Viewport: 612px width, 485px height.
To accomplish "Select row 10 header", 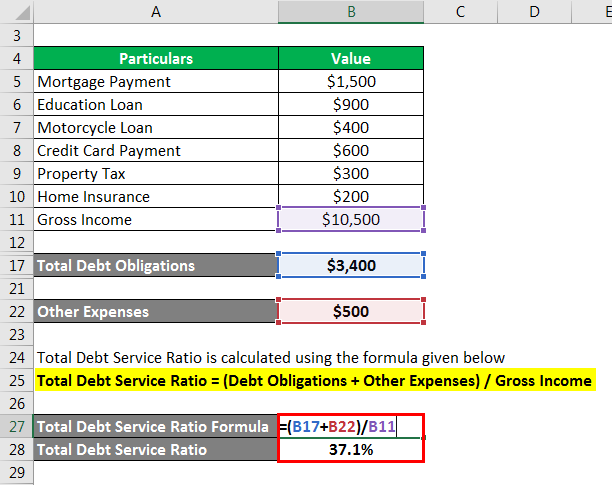I will point(17,197).
